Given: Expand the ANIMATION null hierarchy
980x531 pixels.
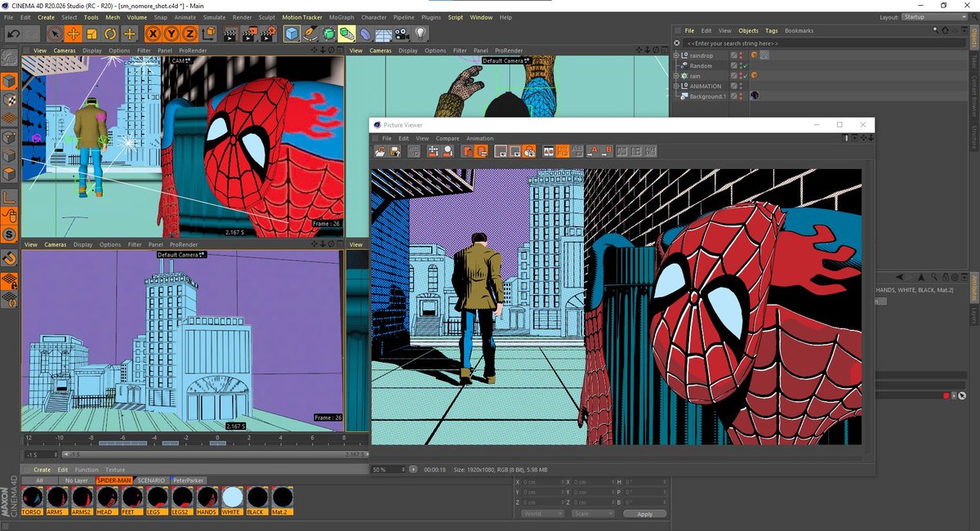Looking at the screenshot, I should pyautogui.click(x=675, y=86).
